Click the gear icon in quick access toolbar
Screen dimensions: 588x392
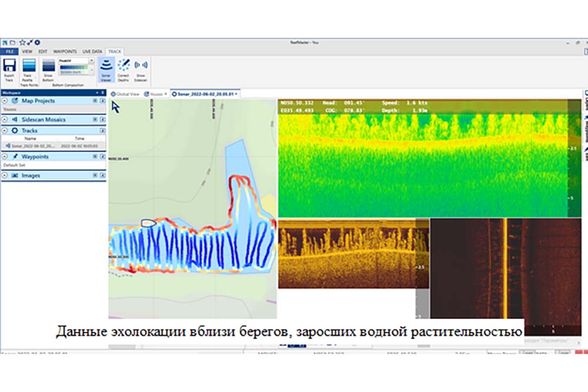37,42
